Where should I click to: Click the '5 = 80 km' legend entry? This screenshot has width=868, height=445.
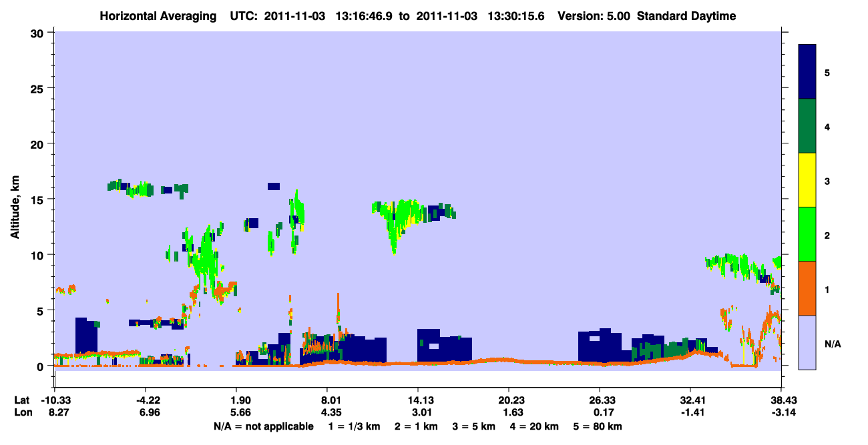click(598, 426)
